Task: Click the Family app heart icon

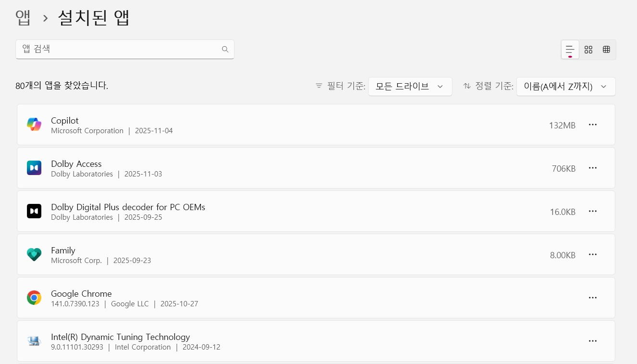Action: (34, 254)
